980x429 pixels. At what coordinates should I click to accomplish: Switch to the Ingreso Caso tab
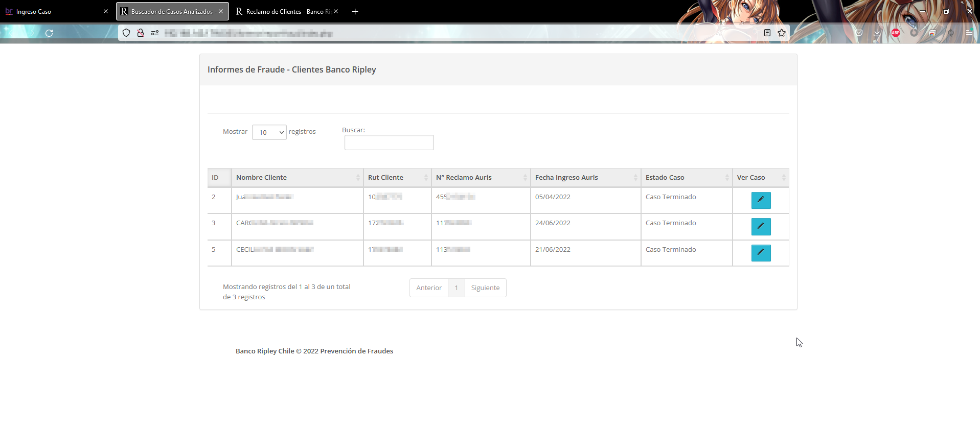tap(57, 11)
